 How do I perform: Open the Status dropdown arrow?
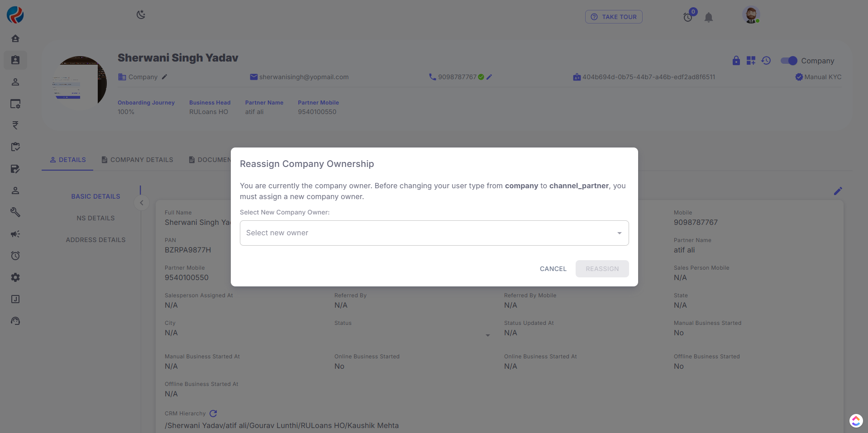click(488, 335)
